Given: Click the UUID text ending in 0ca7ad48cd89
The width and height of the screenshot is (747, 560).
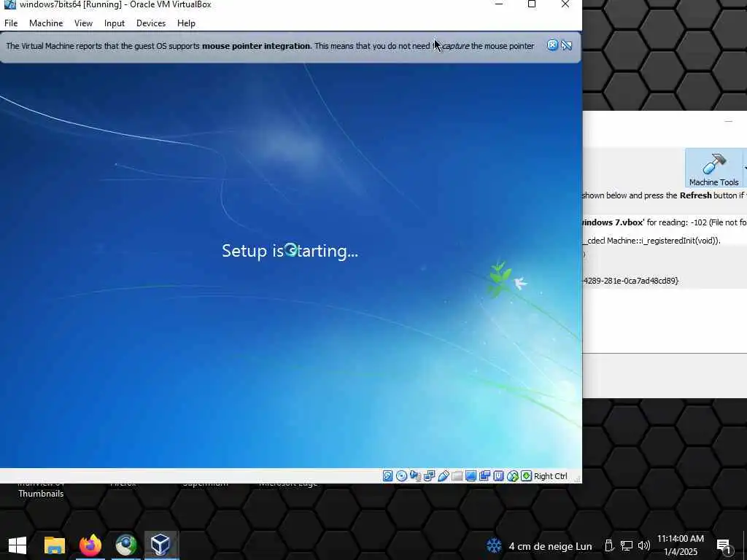Looking at the screenshot, I should [631, 281].
